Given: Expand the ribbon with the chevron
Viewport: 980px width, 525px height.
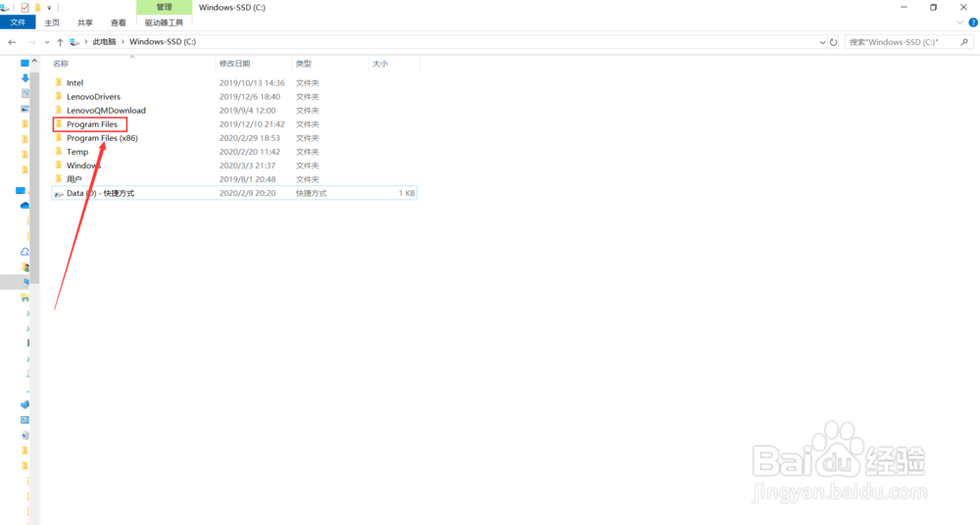Looking at the screenshot, I should click(x=960, y=23).
